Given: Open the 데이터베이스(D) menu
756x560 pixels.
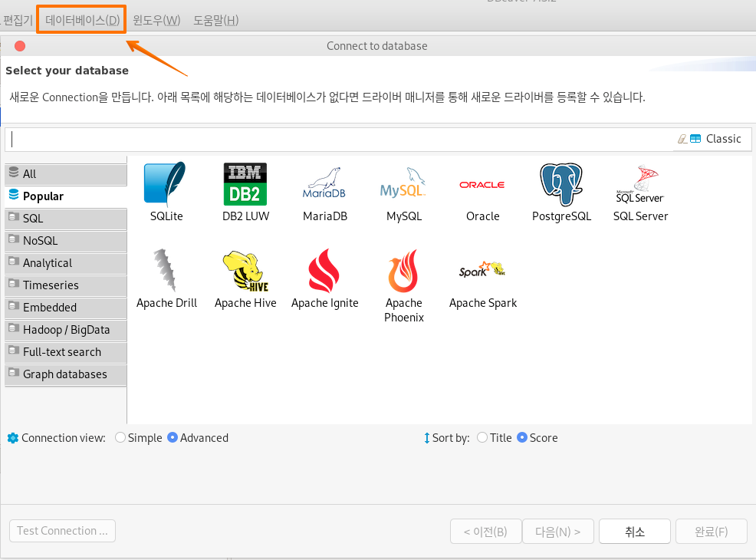Looking at the screenshot, I should pyautogui.click(x=82, y=20).
